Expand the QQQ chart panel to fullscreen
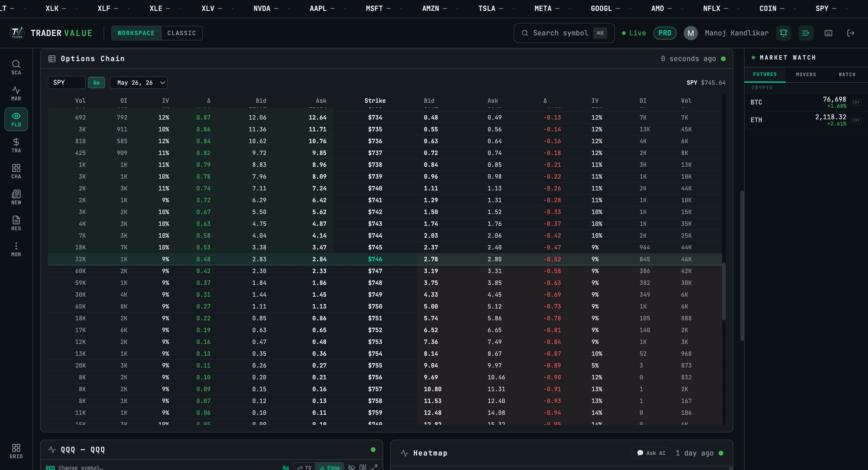The width and height of the screenshot is (868, 470). pyautogui.click(x=374, y=467)
